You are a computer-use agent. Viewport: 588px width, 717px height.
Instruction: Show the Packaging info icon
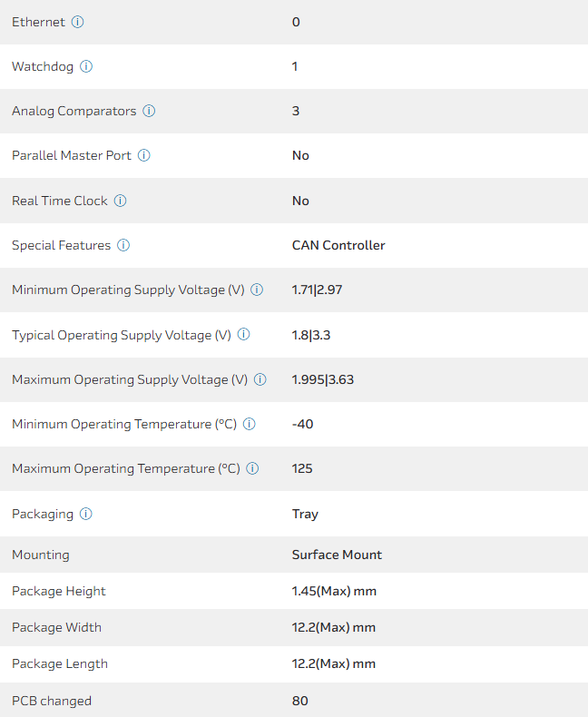click(85, 514)
